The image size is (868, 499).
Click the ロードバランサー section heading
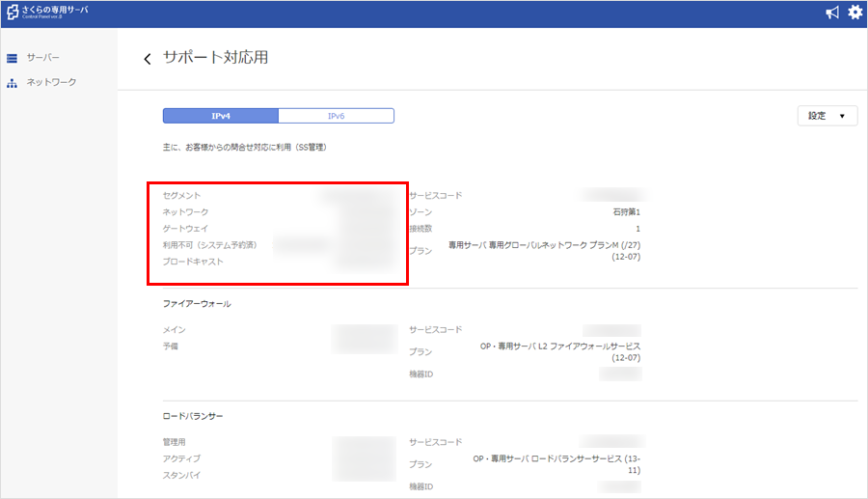tap(193, 416)
